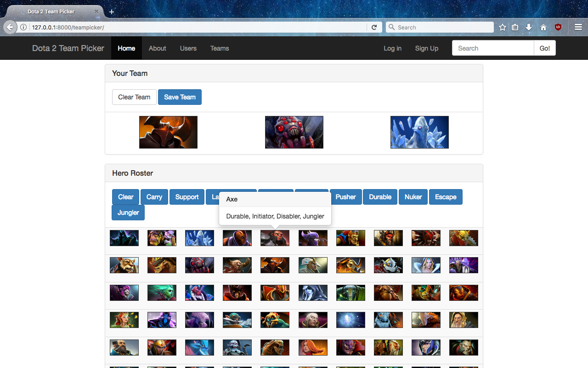Pick Centaur Warrunner portrait
The width and height of the screenshot is (588, 368).
(237, 265)
